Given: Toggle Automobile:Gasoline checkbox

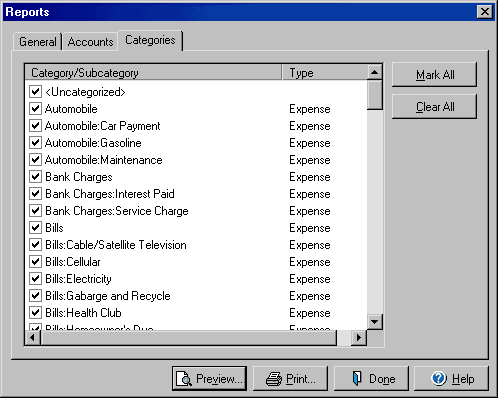Looking at the screenshot, I should 35,142.
